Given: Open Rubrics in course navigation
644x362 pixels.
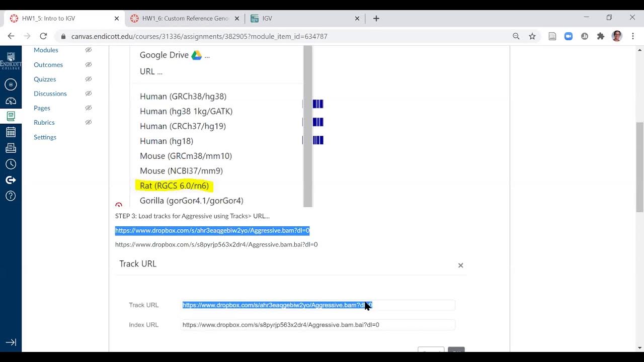Looking at the screenshot, I should (44, 122).
